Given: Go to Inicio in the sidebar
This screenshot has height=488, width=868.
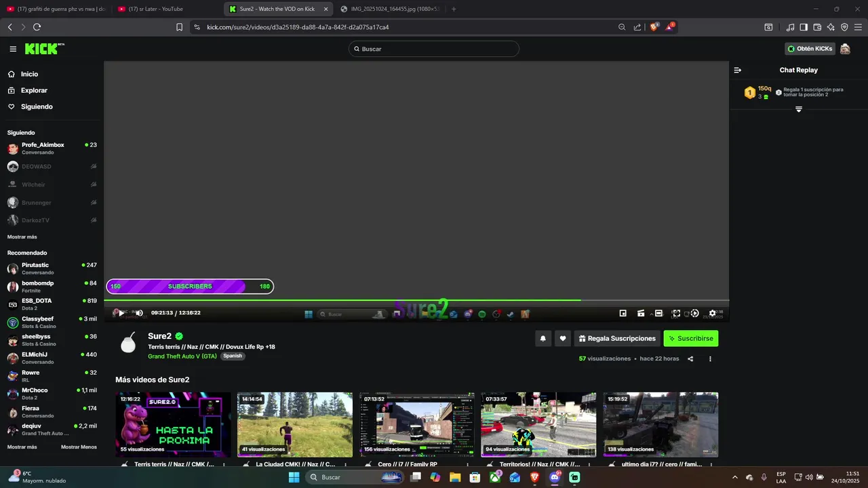Looking at the screenshot, I should [x=29, y=74].
